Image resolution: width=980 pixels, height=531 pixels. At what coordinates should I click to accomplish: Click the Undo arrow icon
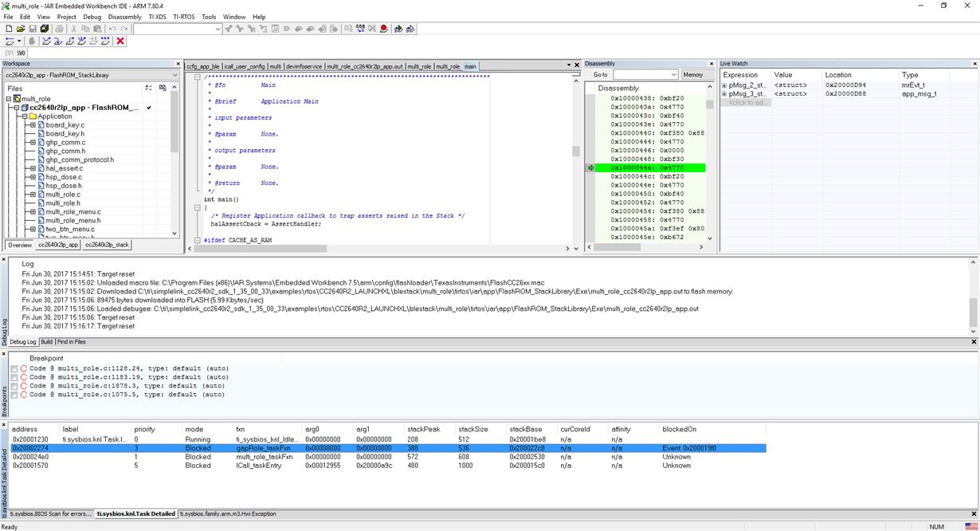112,28
